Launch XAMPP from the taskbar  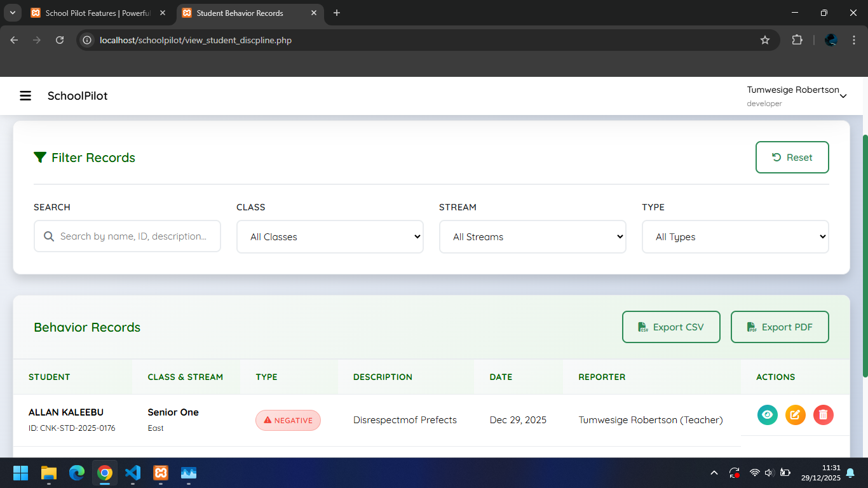[161, 473]
